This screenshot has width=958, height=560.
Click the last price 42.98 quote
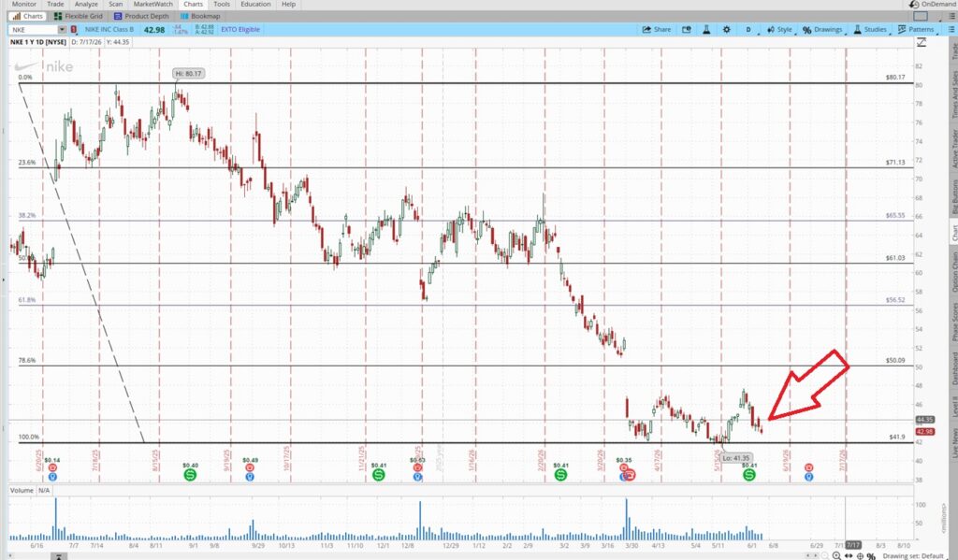[x=154, y=29]
